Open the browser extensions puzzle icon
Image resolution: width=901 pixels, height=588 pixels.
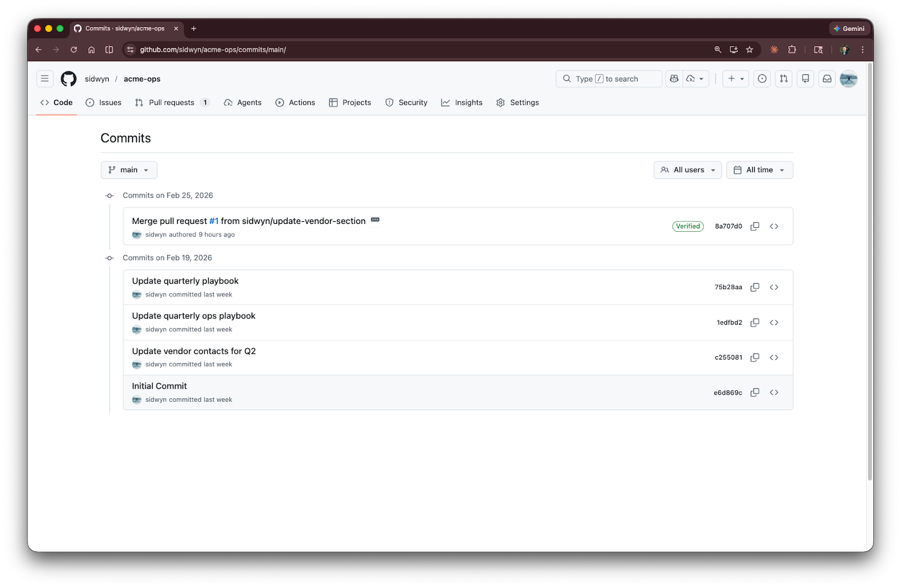tap(792, 50)
